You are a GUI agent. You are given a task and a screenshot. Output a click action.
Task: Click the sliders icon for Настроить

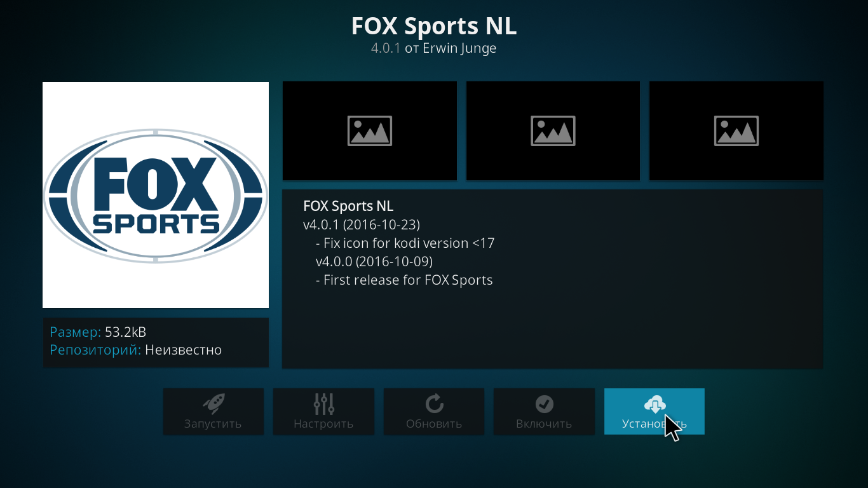point(324,403)
